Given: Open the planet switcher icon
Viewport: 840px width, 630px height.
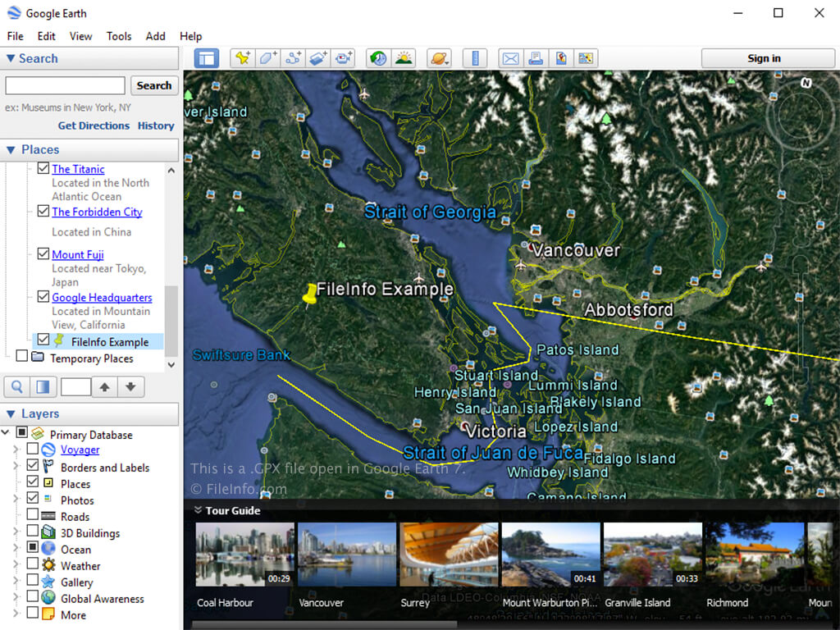Looking at the screenshot, I should pos(439,58).
